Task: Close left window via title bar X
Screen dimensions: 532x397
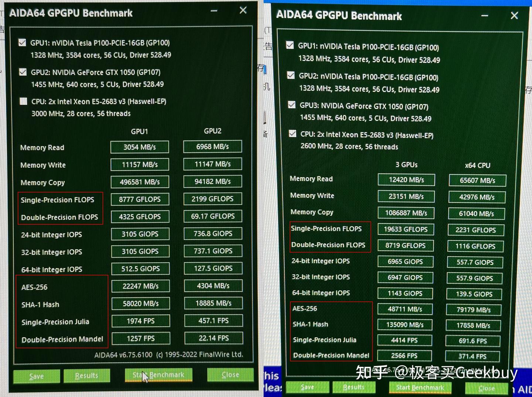Action: click(243, 10)
